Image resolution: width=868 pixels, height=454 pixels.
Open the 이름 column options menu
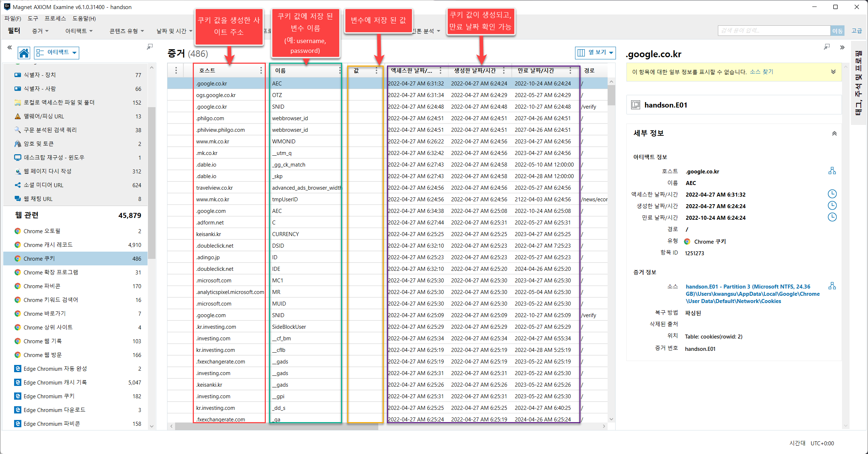point(339,70)
